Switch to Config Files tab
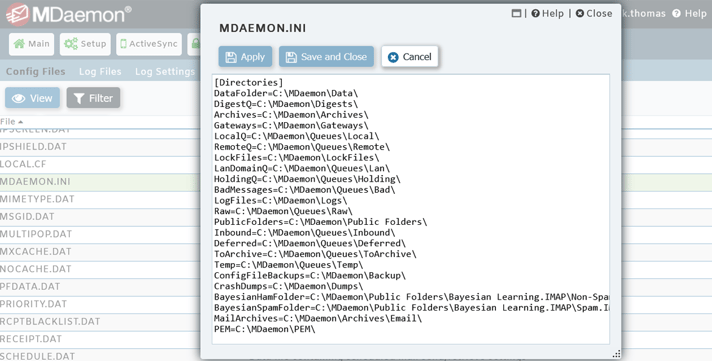 pyautogui.click(x=35, y=71)
